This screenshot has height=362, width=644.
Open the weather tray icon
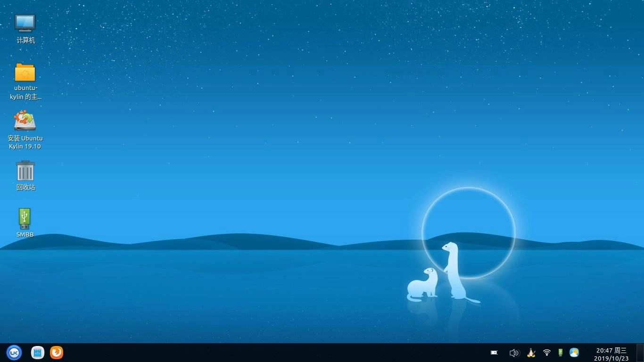coord(574,353)
